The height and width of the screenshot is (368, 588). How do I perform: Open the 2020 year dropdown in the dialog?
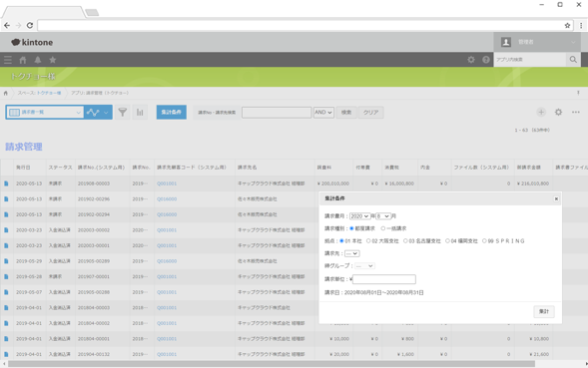click(359, 216)
